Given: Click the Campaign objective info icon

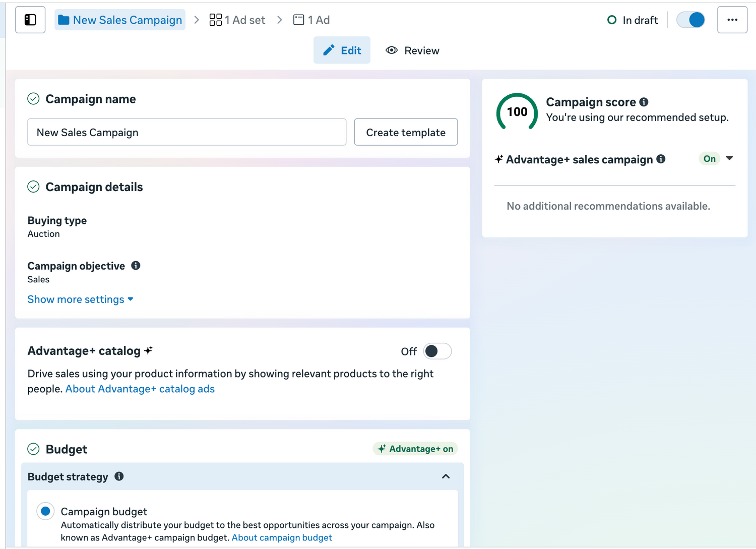Looking at the screenshot, I should 136,266.
